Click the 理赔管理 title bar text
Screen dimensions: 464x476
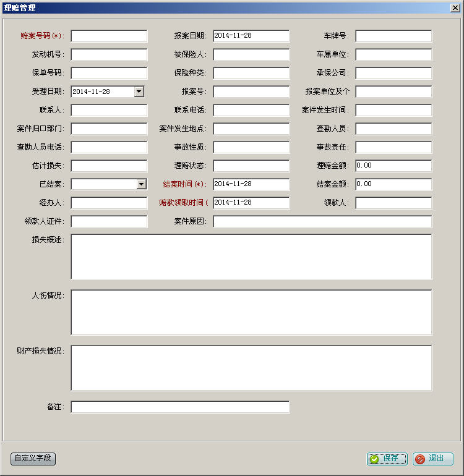coord(19,7)
